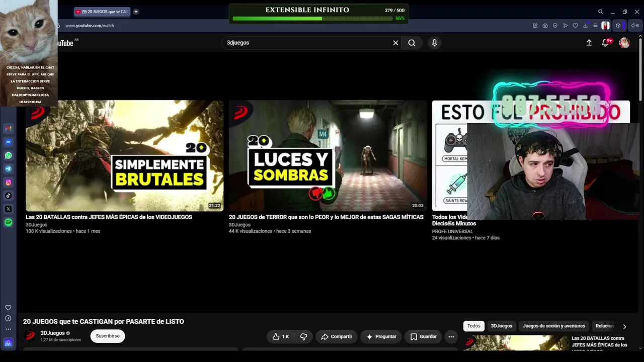Open the 'SIMPLEMENTE BRUTALES' video thumbnail
The height and width of the screenshot is (362, 644).
(124, 155)
